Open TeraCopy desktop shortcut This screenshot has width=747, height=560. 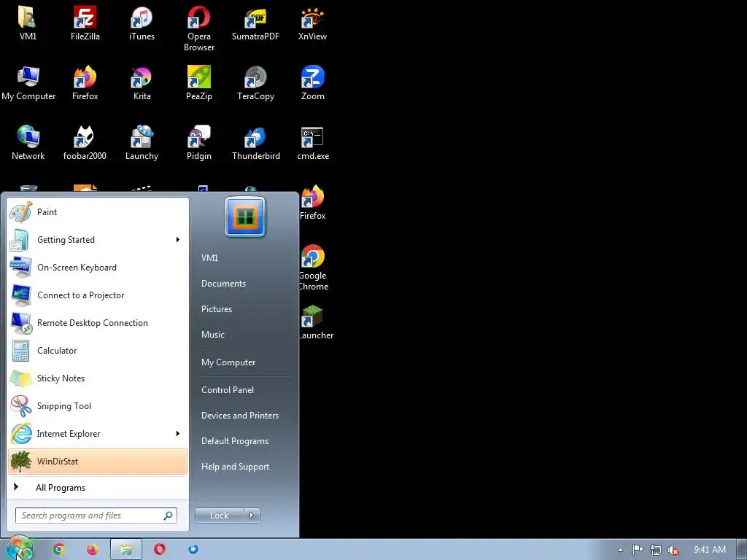[x=255, y=83]
